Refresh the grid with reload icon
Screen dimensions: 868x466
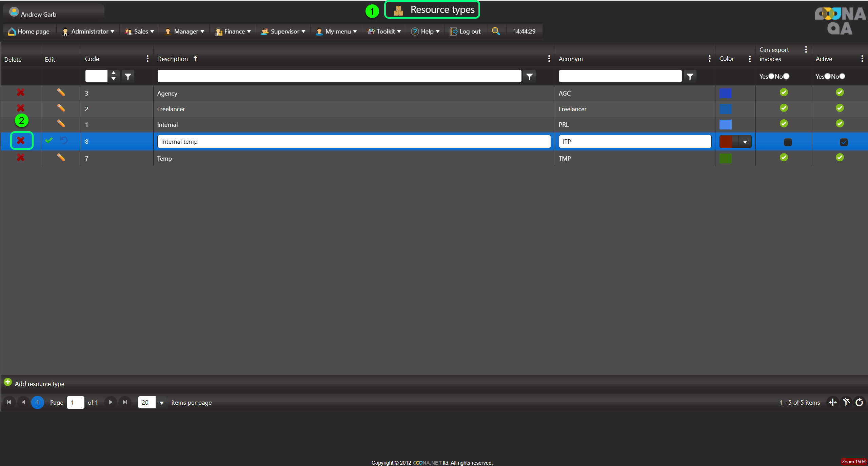coord(859,402)
